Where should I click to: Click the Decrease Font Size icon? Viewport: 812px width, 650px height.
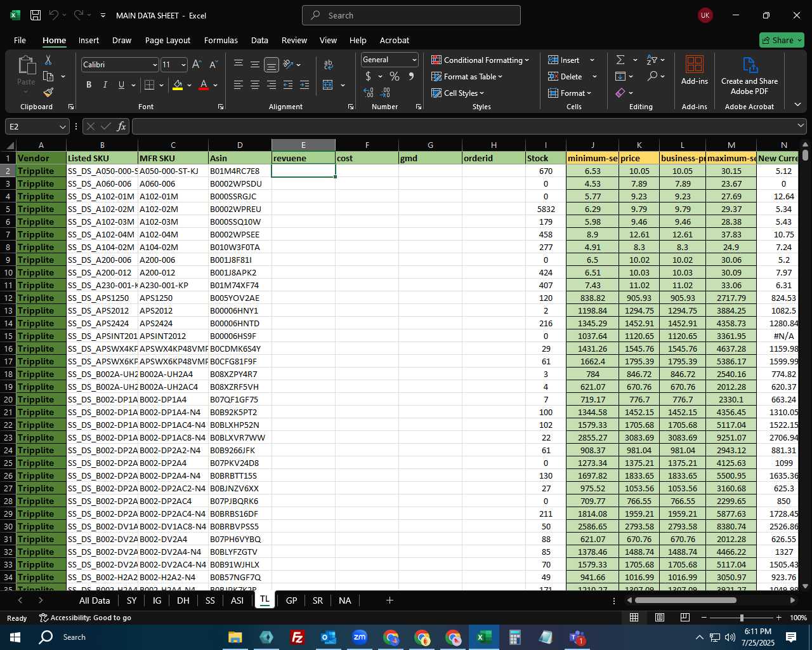(213, 64)
